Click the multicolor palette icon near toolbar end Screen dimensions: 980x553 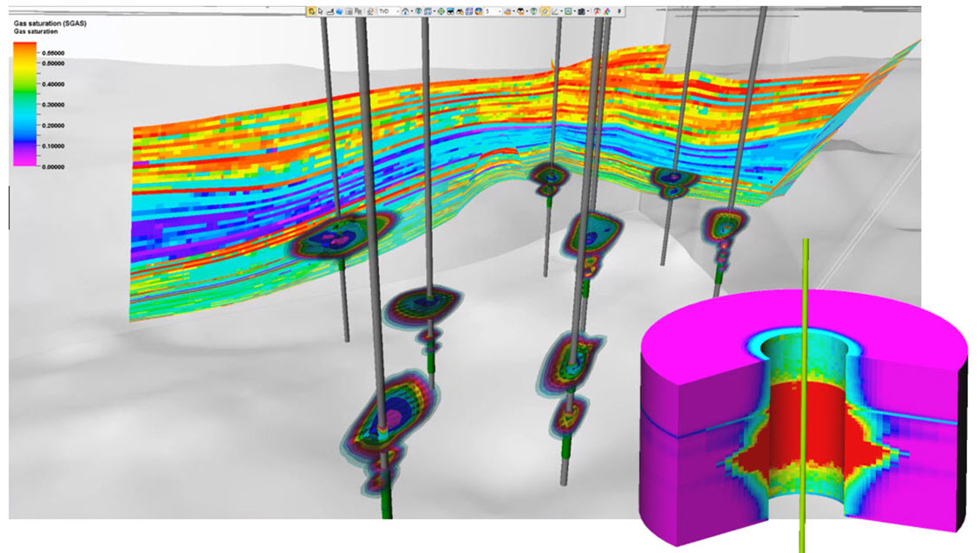pos(607,11)
